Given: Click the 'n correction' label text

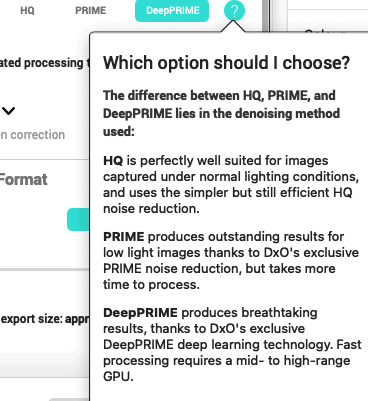Looking at the screenshot, I should [32, 135].
